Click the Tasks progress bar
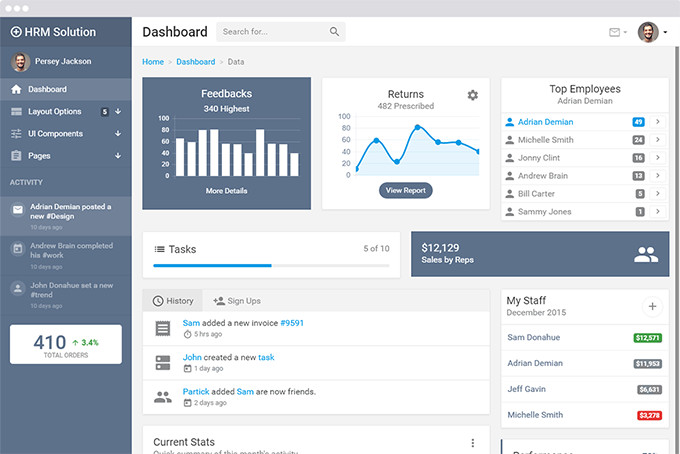The height and width of the screenshot is (454, 680). coord(271,265)
